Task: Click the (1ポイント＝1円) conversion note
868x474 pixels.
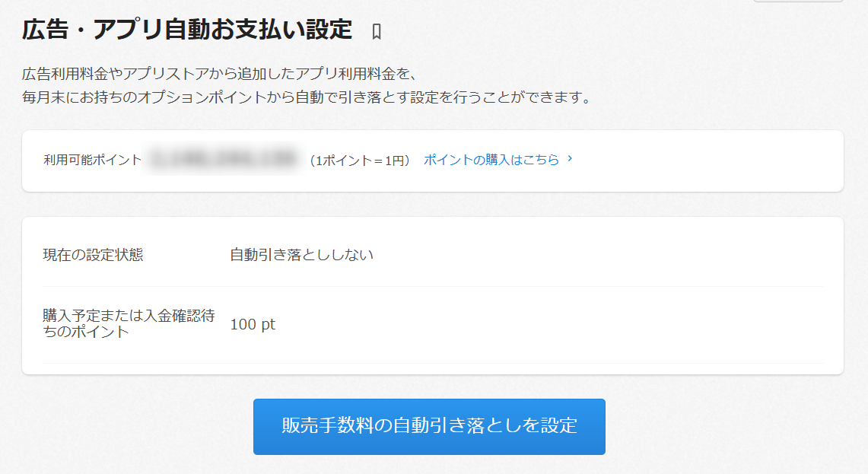Action: coord(360,160)
